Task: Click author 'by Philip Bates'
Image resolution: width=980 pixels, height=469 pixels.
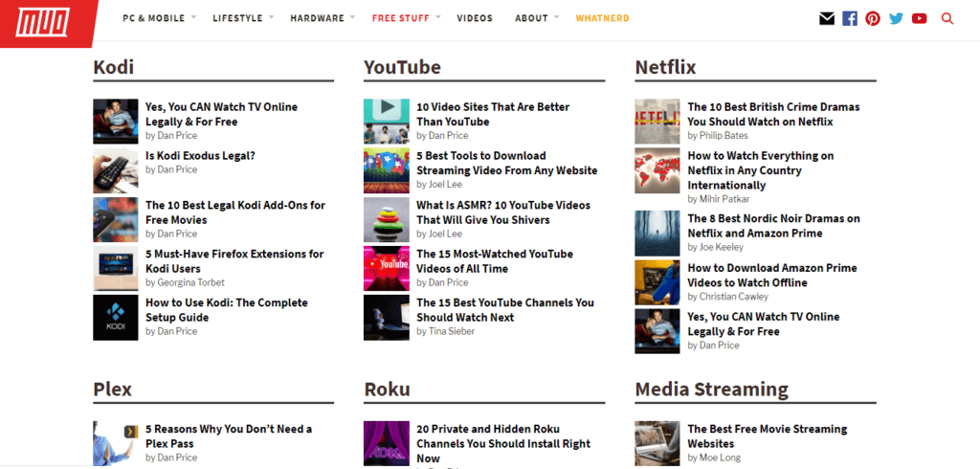Action: point(718,136)
